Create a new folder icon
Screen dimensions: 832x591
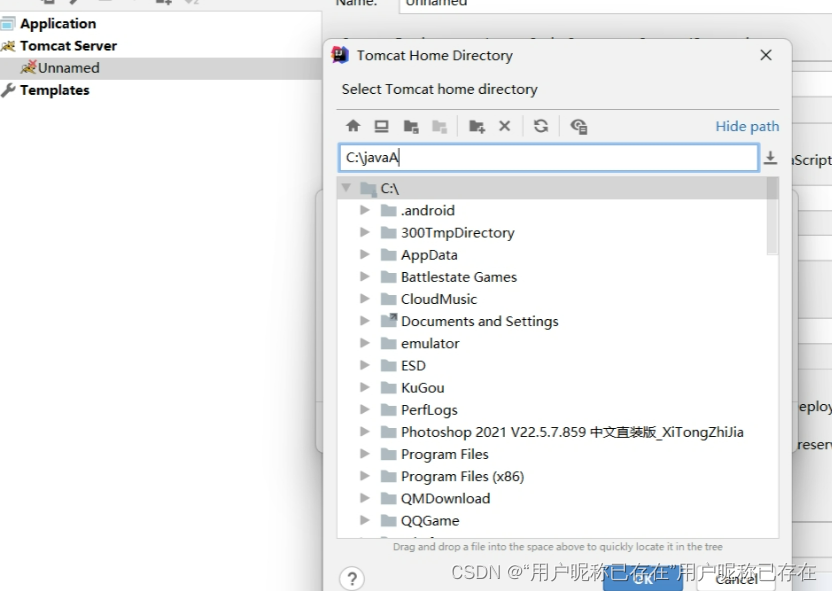point(476,126)
